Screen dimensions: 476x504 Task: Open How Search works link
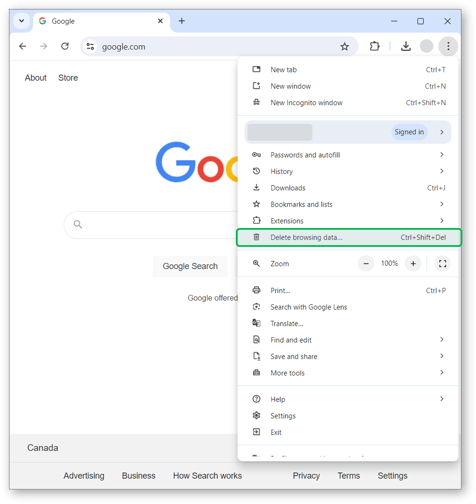click(x=207, y=476)
